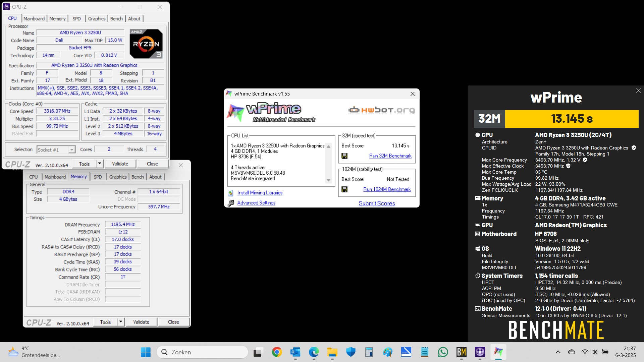Image resolution: width=644 pixels, height=362 pixels.
Task: Open volume speaker tray icon
Action: click(x=595, y=352)
